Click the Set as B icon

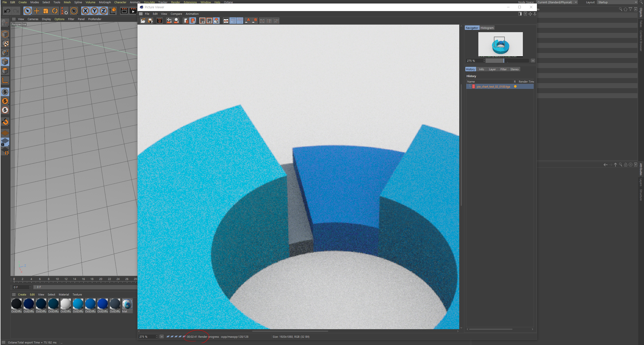[x=255, y=21]
